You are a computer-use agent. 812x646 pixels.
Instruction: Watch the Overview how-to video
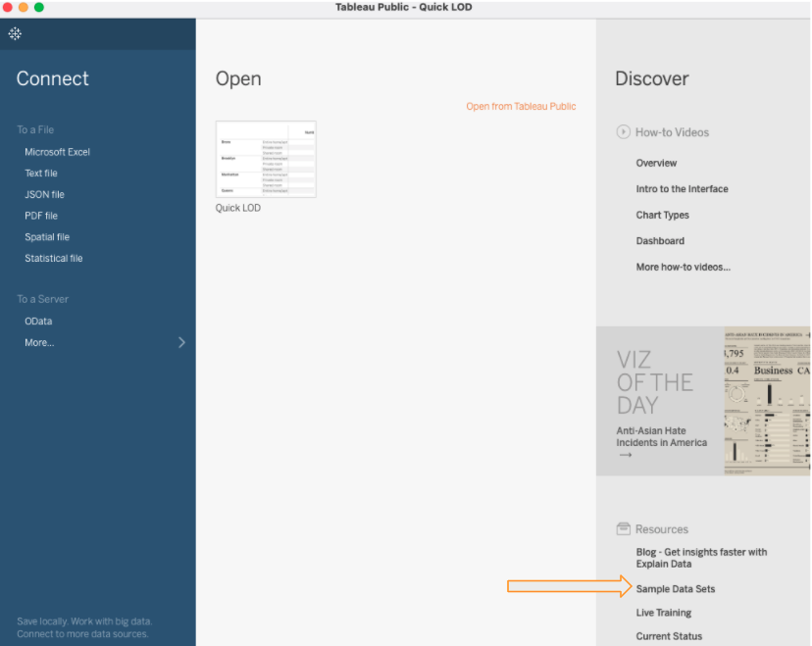pos(656,163)
